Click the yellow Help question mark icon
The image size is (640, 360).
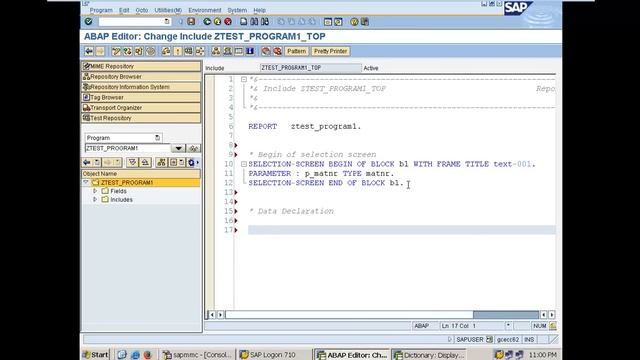point(354,22)
